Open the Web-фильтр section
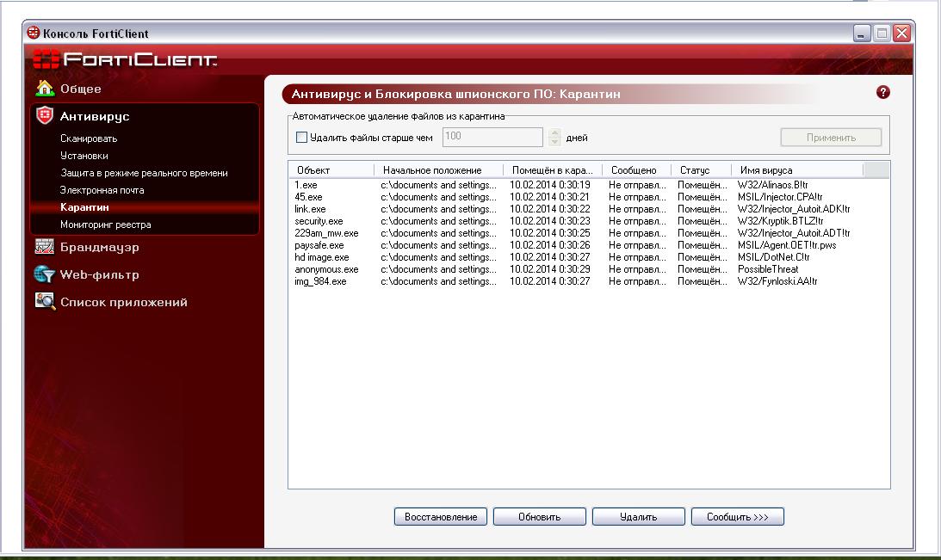Image resolution: width=941 pixels, height=560 pixels. point(100,274)
